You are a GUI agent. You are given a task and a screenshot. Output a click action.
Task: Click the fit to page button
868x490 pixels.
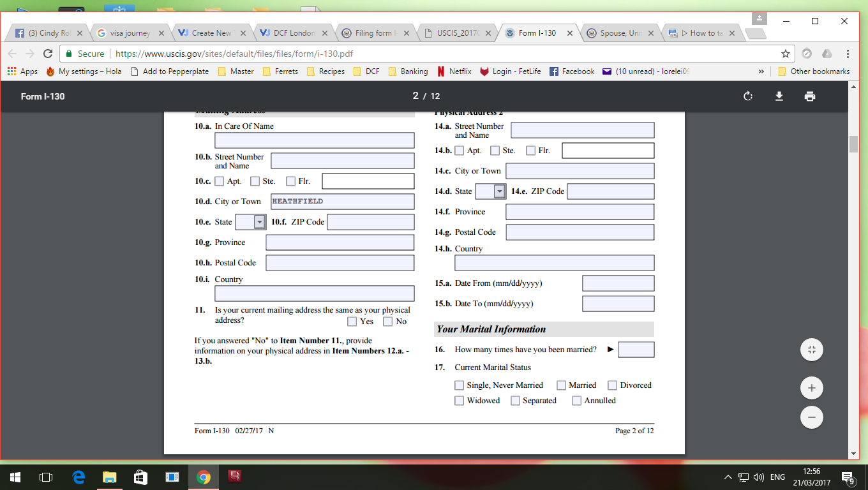(812, 350)
